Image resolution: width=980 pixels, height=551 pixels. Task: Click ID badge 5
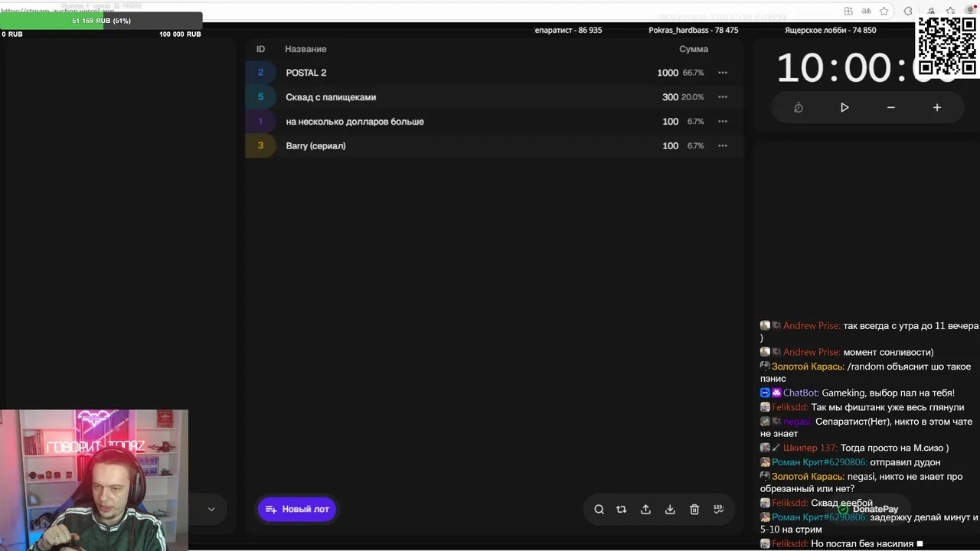(x=260, y=97)
